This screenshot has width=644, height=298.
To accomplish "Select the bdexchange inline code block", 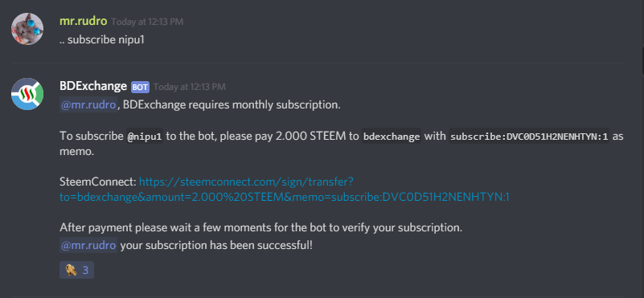I will (391, 137).
